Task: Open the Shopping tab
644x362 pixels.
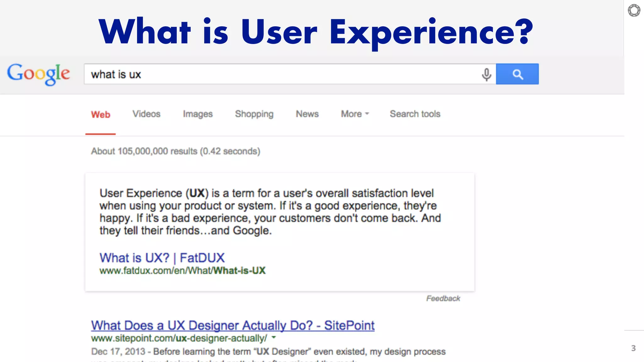Action: 254,114
